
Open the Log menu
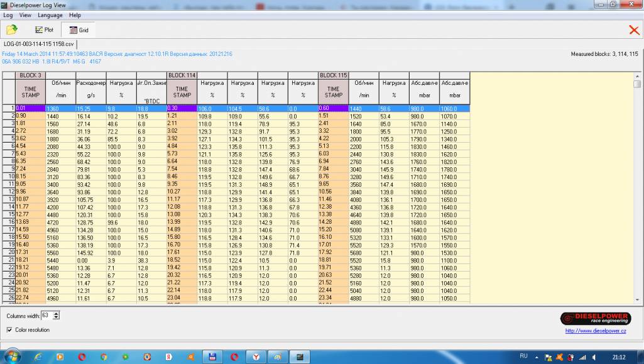pyautogui.click(x=8, y=14)
